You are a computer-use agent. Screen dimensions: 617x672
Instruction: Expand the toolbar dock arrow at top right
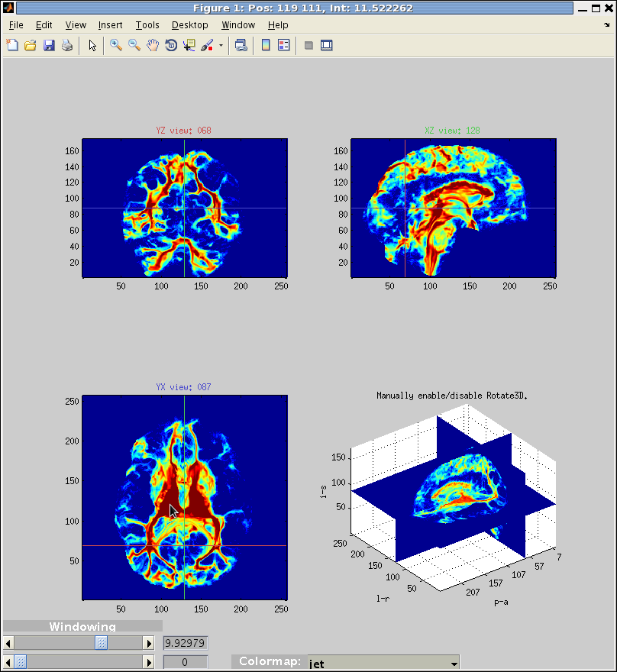tap(607, 25)
